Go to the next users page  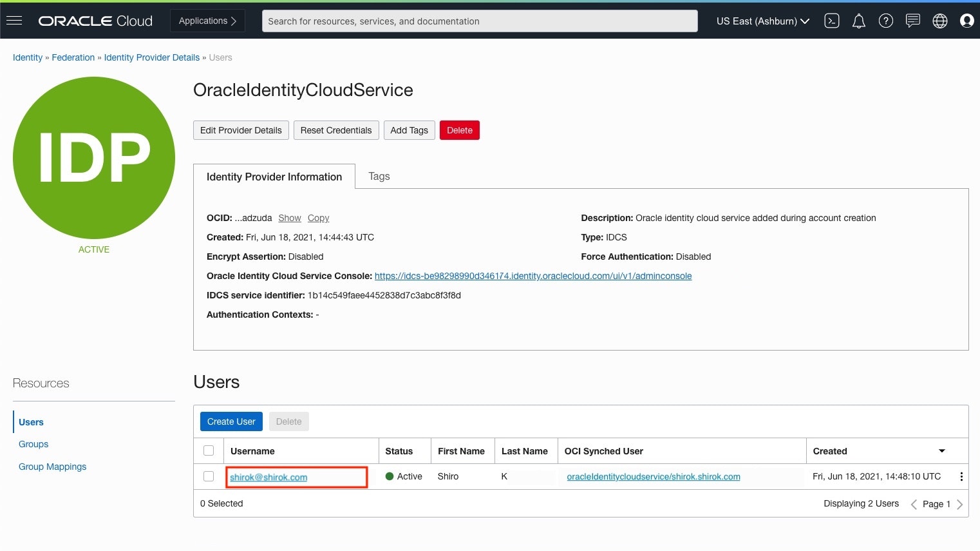point(959,505)
